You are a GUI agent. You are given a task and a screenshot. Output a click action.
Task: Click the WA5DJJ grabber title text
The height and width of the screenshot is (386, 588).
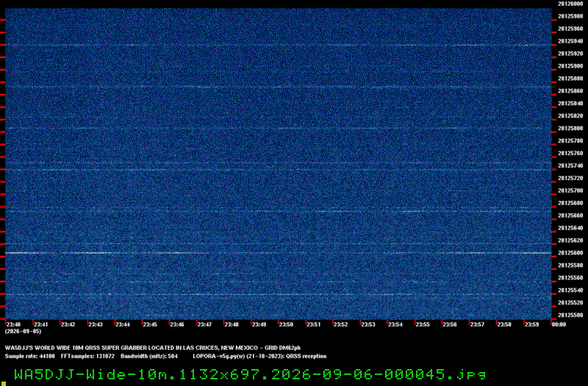(x=153, y=348)
